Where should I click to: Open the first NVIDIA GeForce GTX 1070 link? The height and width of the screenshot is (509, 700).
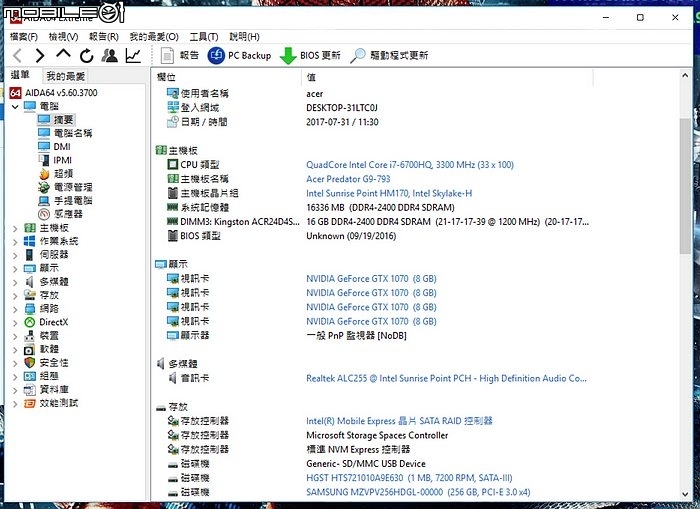(x=371, y=279)
